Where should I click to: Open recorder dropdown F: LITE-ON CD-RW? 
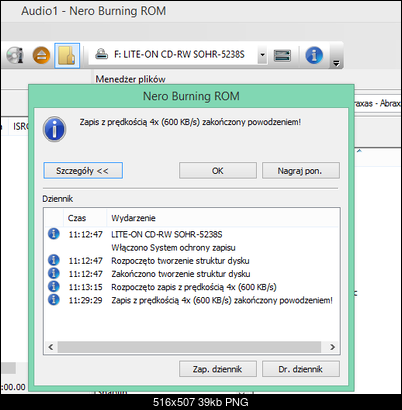tap(262, 55)
